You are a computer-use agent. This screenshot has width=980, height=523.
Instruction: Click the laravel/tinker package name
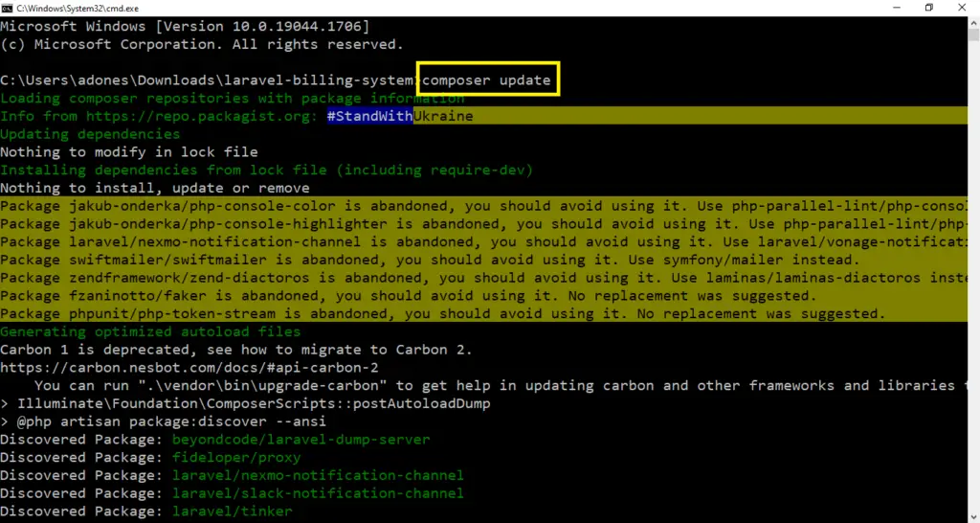coord(233,512)
